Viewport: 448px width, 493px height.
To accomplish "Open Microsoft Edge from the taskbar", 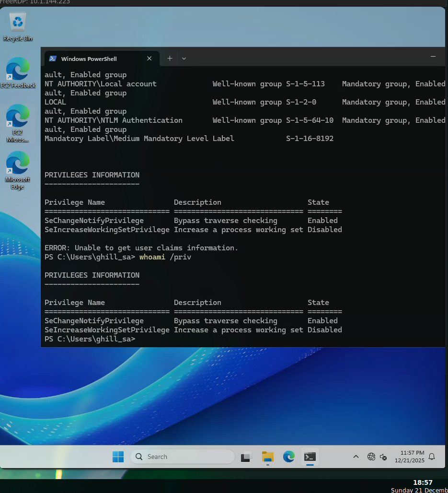I will (288, 457).
